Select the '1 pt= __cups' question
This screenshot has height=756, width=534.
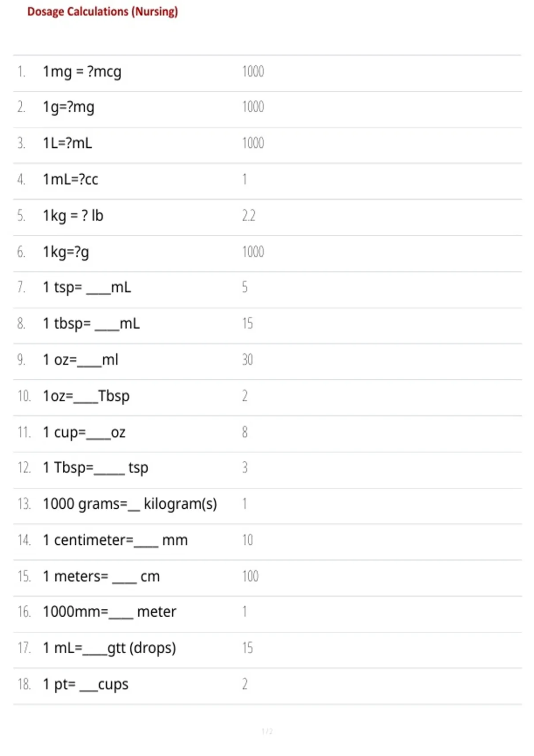85,684
